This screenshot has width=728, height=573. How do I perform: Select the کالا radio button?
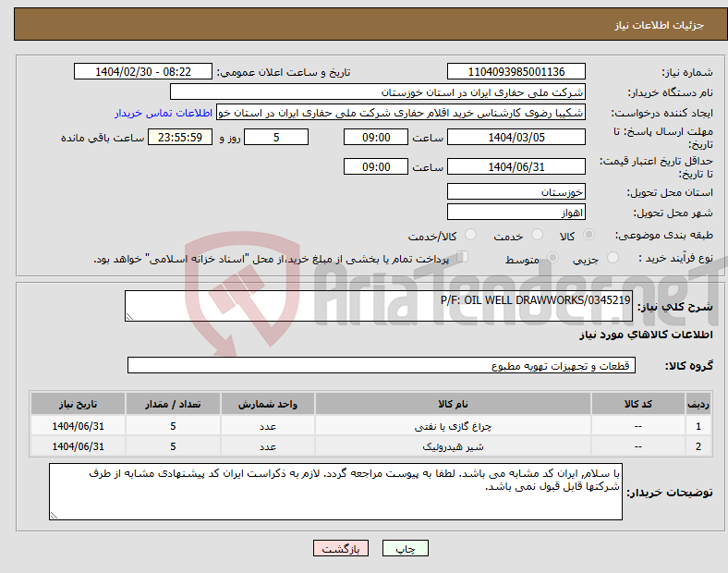click(588, 235)
